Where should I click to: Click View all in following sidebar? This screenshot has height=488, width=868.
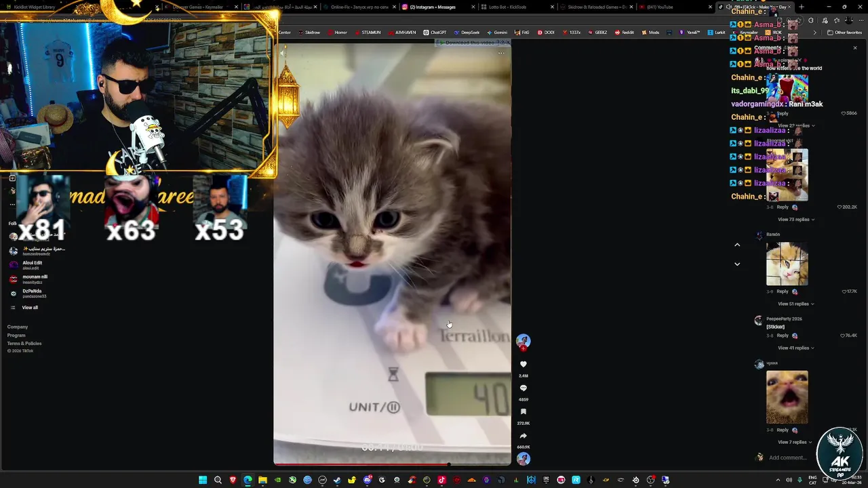30,308
